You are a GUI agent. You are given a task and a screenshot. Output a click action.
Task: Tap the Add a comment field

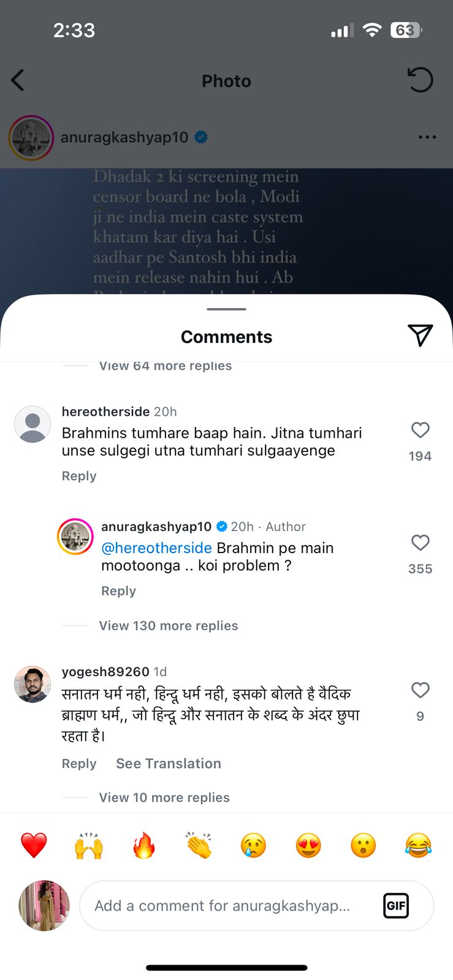[x=233, y=905]
